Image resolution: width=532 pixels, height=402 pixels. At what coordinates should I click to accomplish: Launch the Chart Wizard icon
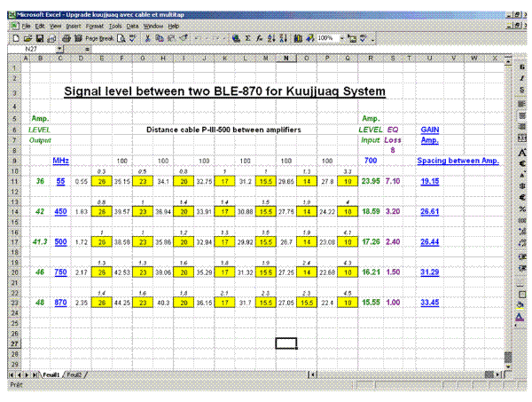point(298,38)
